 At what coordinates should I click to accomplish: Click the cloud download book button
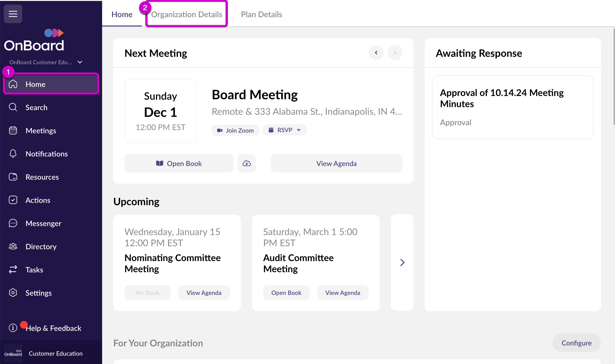pos(246,163)
